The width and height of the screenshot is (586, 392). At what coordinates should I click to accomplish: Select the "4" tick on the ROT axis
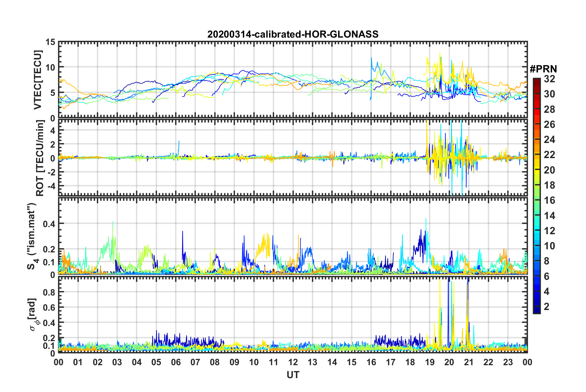pos(53,131)
